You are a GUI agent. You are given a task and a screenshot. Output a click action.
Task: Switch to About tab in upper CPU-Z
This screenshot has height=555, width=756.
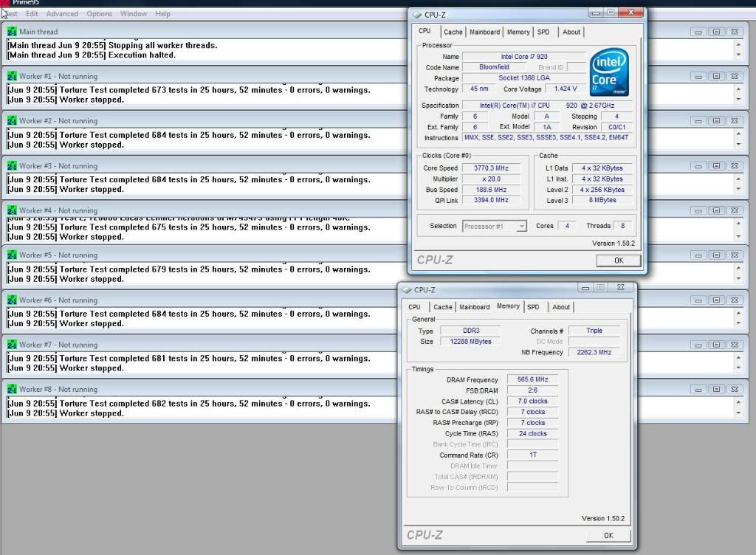571,32
